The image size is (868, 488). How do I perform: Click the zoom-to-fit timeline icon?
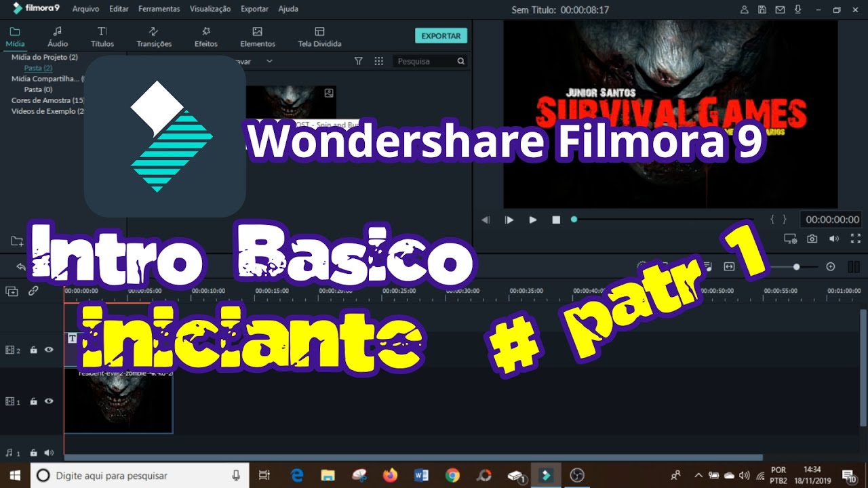click(x=729, y=267)
